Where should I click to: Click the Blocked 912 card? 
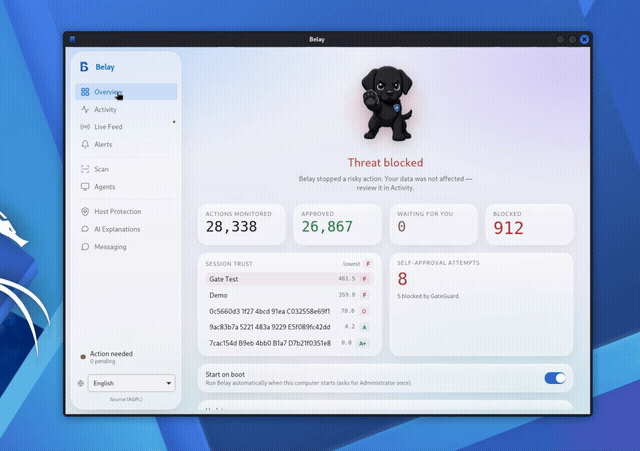[529, 224]
